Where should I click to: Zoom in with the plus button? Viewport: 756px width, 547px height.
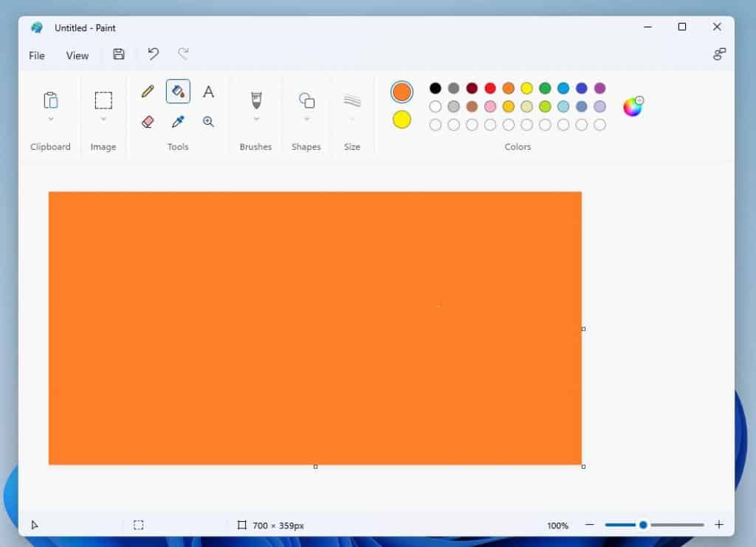point(719,524)
